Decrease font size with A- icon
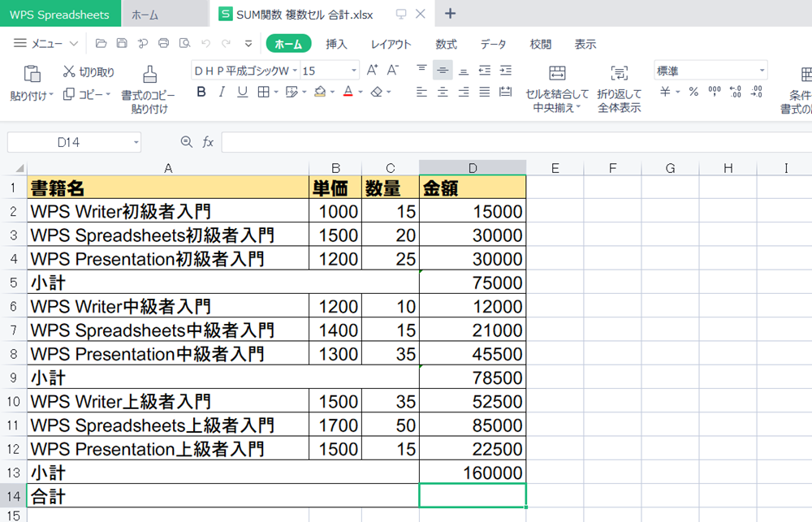The height and width of the screenshot is (522, 812). pos(393,70)
